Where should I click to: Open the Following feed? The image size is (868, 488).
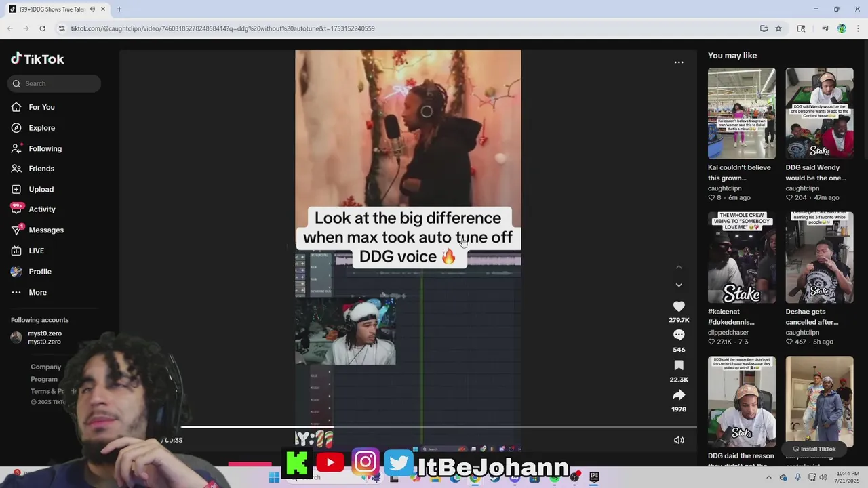click(45, 148)
